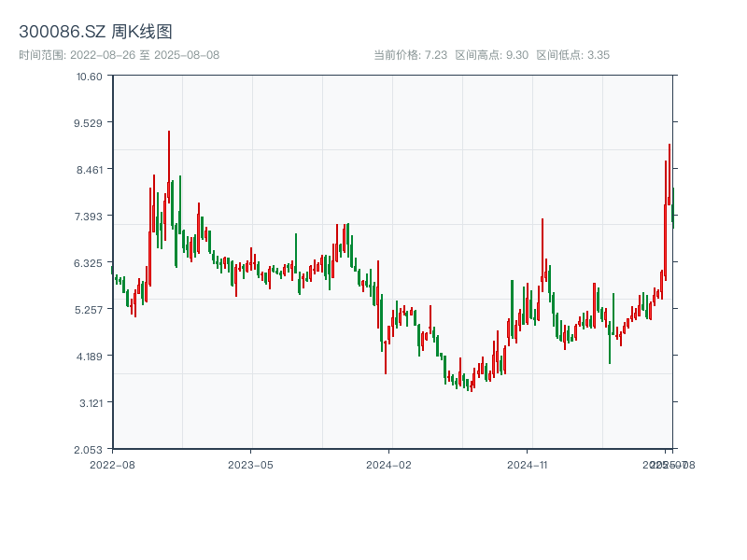Click the y-axis label 8.461
747x560 pixels.
click(90, 170)
